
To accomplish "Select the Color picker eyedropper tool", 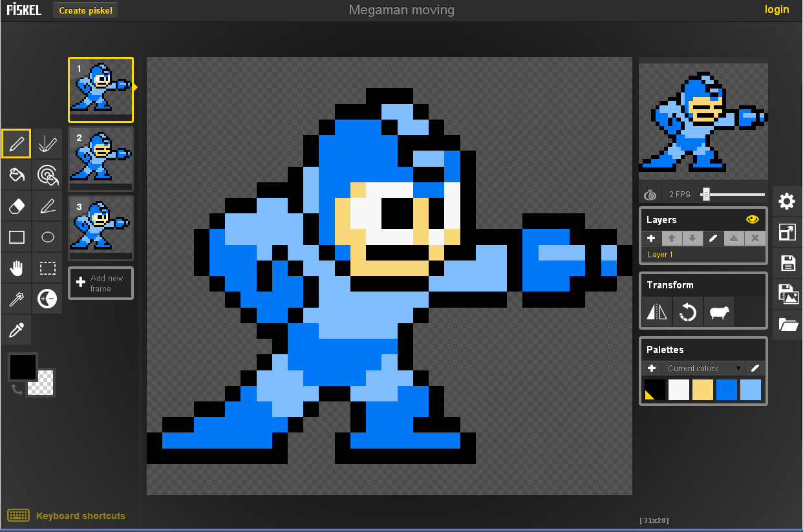I will (16, 330).
